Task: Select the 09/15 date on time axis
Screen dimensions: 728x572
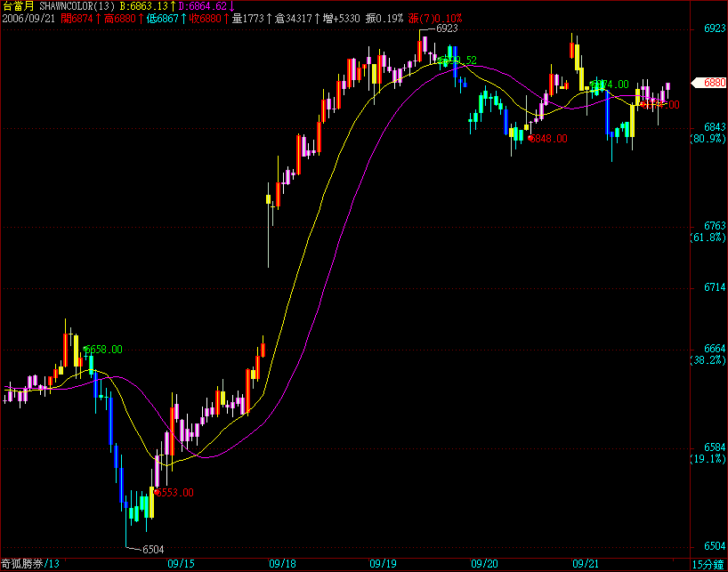Action: [181, 563]
